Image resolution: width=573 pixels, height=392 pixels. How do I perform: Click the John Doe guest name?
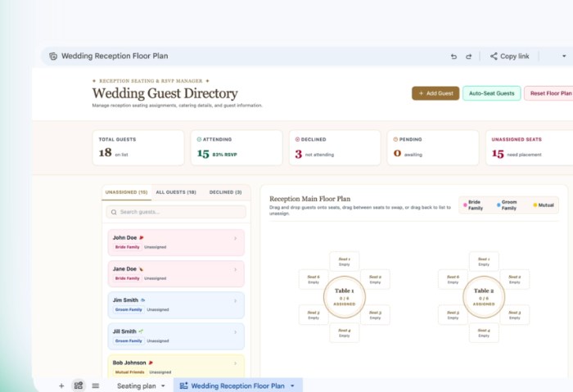click(124, 237)
